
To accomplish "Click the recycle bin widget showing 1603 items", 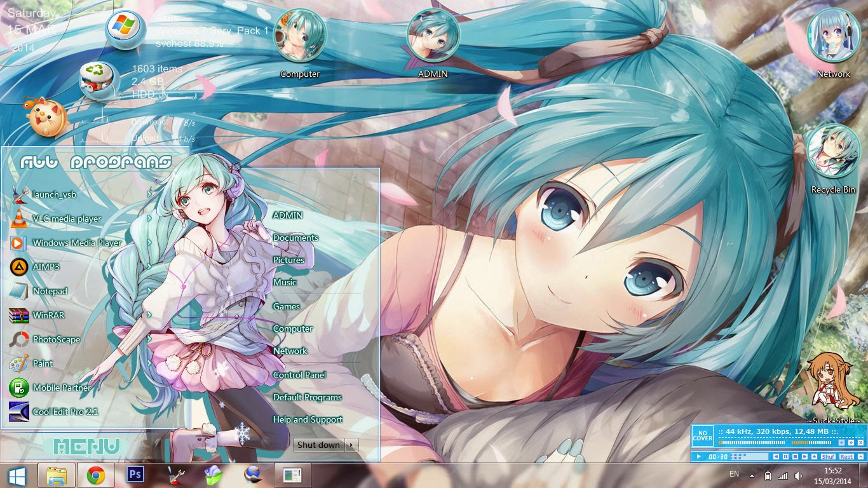I will point(99,80).
